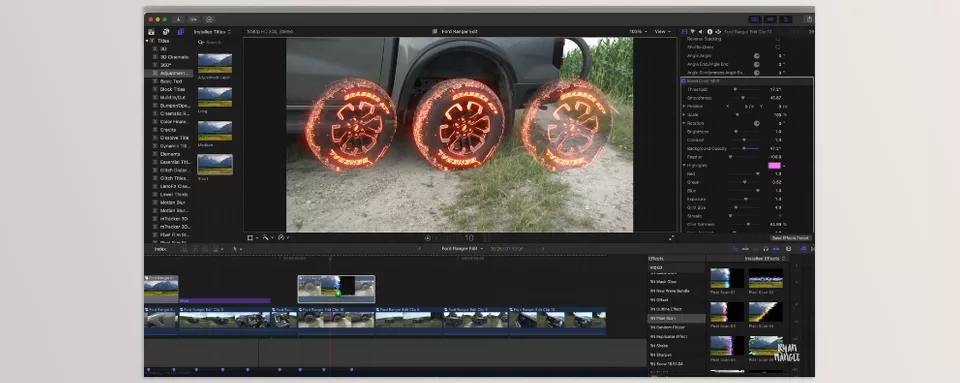
Task: Go forward in timeline history arrow
Action: click(542, 249)
